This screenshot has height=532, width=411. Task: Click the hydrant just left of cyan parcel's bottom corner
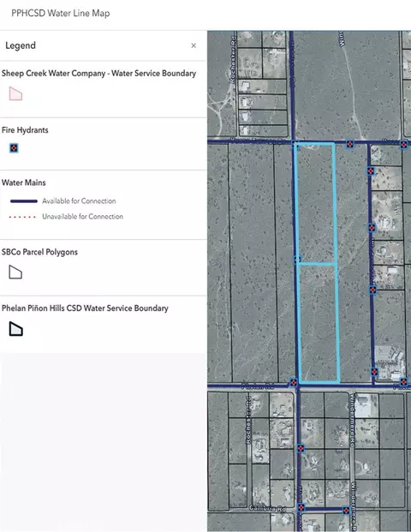point(294,382)
